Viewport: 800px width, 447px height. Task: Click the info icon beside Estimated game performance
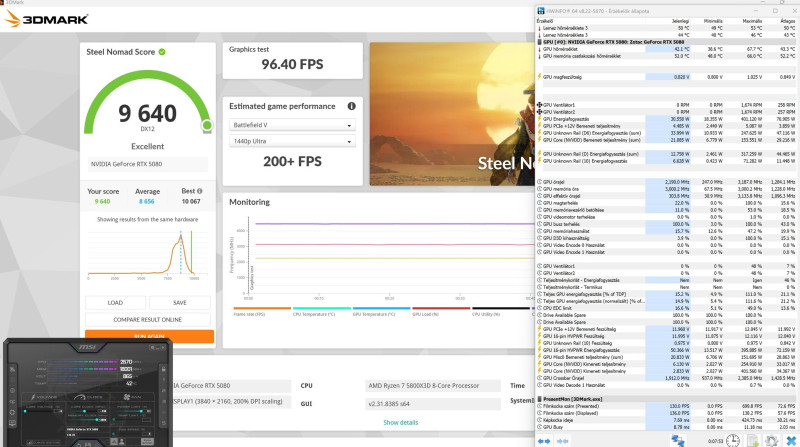pyautogui.click(x=352, y=106)
